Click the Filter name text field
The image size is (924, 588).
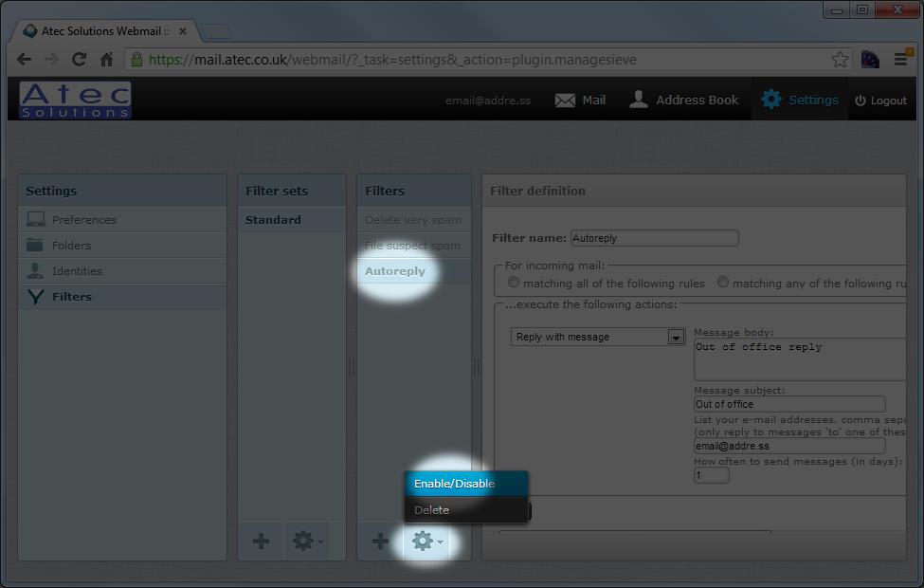pos(654,238)
